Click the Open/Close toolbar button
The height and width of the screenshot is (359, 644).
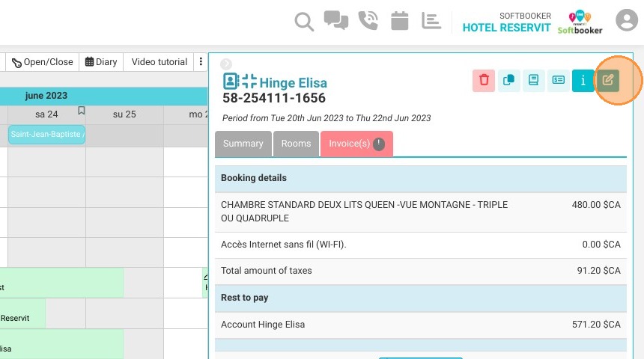pos(42,62)
